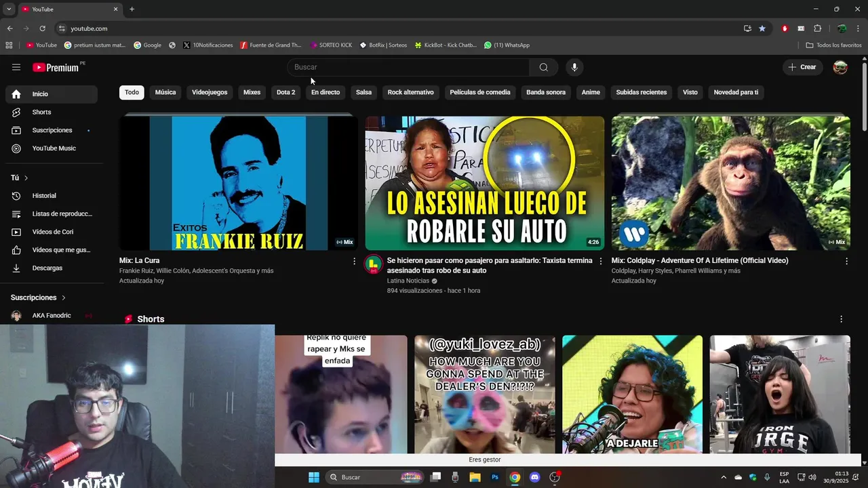The image size is (868, 488).
Task: Select the Música filter chip
Action: tap(165, 92)
